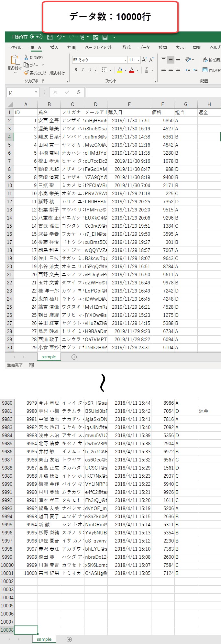Toggle the AutoSave switch
The image size is (221, 644).
tap(36, 37)
